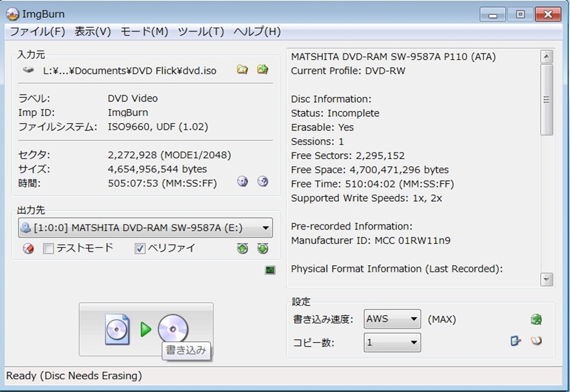Click the source path L:¥...¥Documents¥DVD Flick¥dvd.iso

pos(130,71)
